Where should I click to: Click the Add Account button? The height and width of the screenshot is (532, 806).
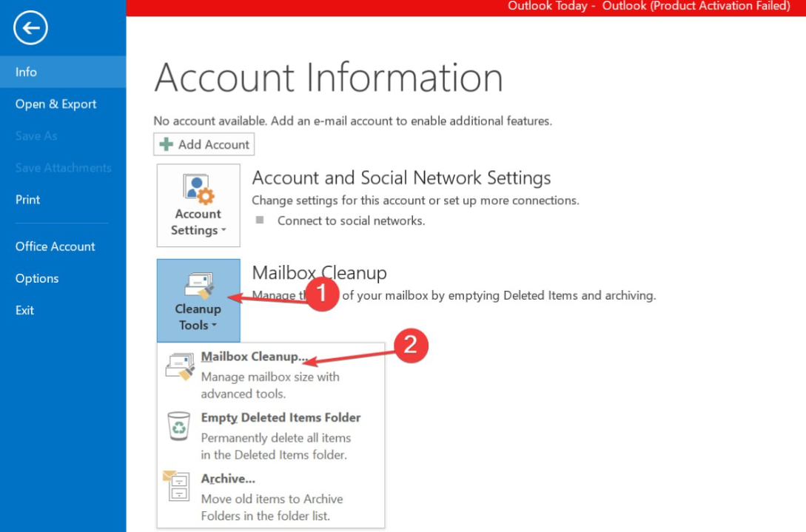pos(204,144)
